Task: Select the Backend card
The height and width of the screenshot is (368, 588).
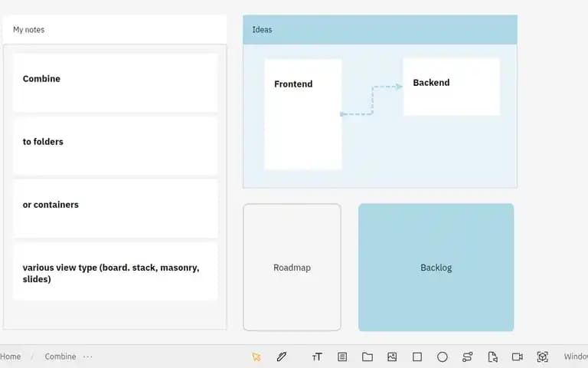Action: click(452, 87)
